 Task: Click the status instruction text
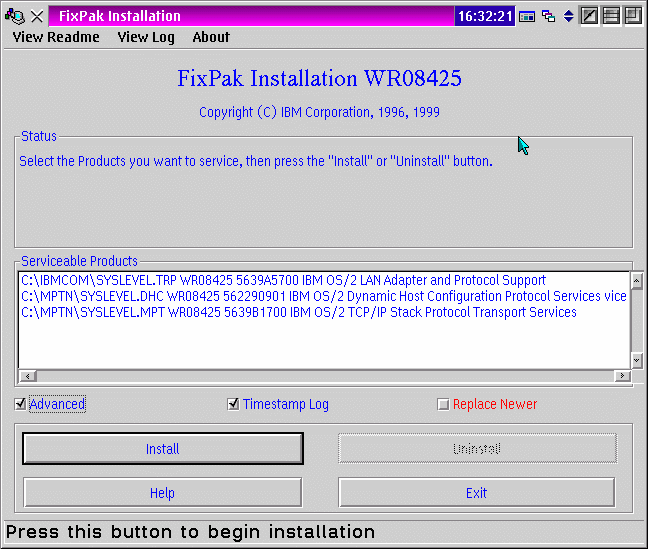pyautogui.click(x=256, y=161)
